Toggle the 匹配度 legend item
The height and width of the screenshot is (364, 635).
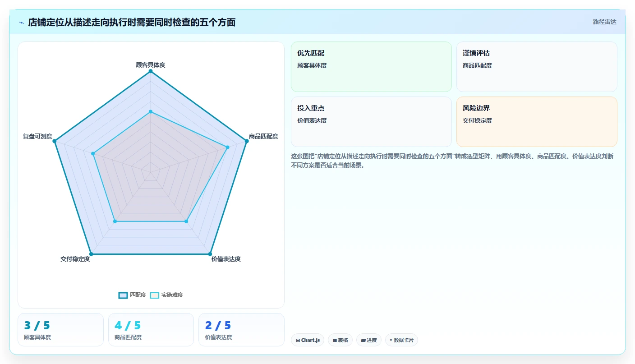click(x=132, y=295)
